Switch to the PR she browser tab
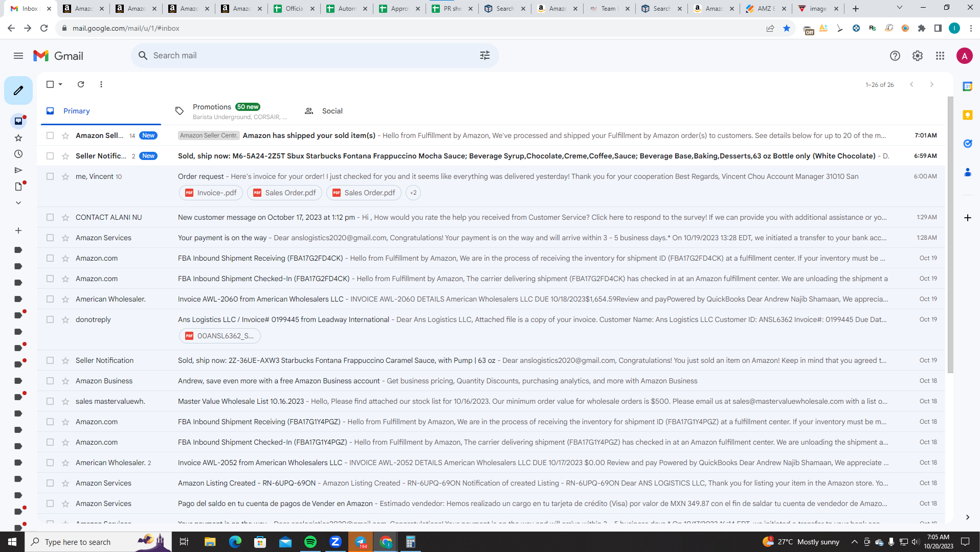 (x=452, y=9)
